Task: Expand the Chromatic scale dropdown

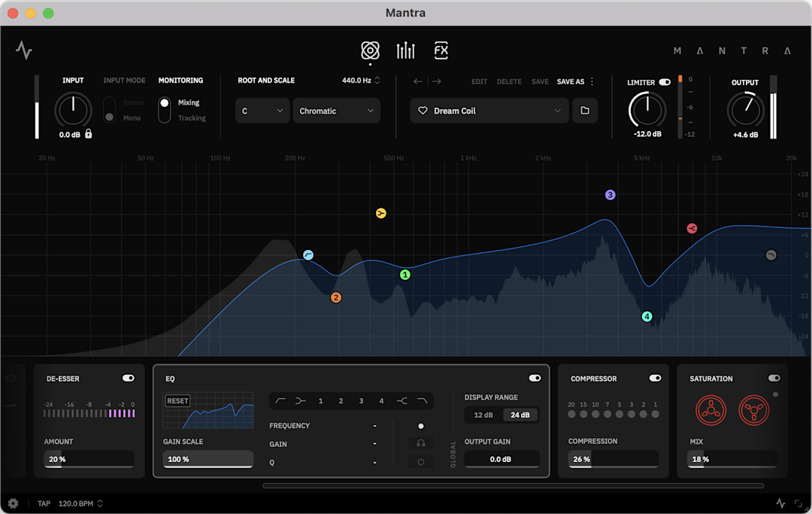Action: click(x=336, y=111)
